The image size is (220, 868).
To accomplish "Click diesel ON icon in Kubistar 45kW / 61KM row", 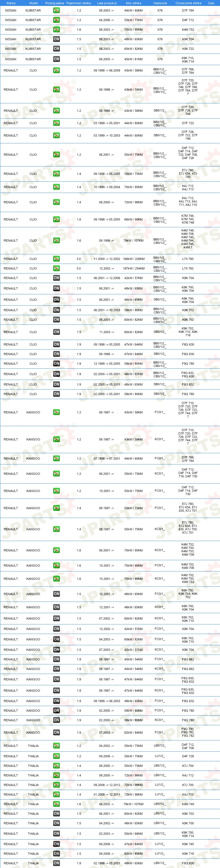I will [56, 59].
